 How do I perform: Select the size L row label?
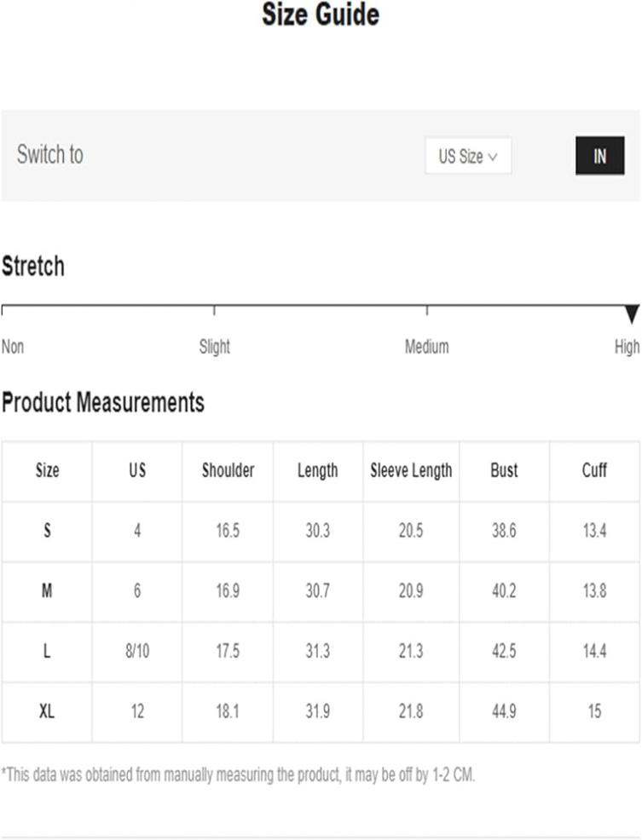tap(47, 651)
